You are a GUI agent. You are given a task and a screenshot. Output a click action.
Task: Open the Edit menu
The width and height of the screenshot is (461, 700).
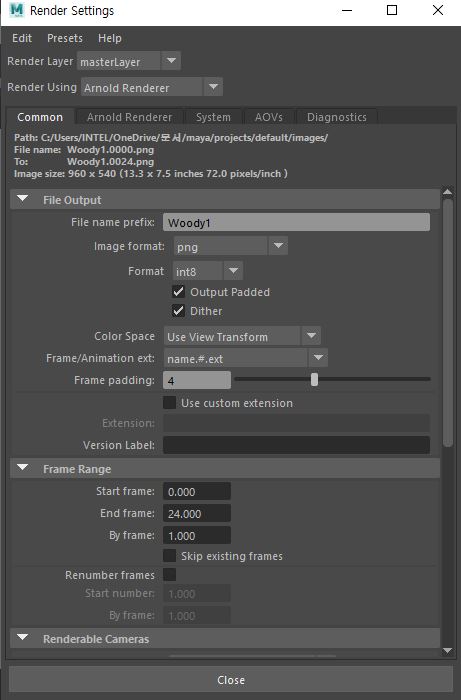[x=22, y=38]
